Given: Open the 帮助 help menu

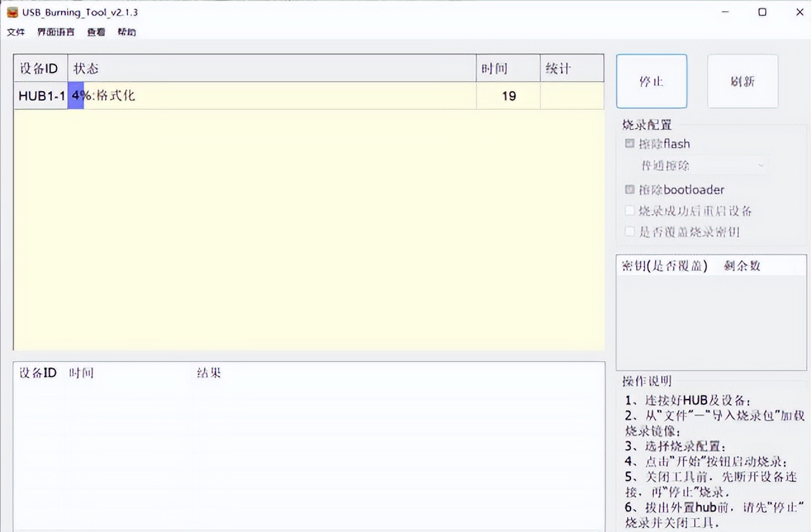Looking at the screenshot, I should (x=126, y=32).
